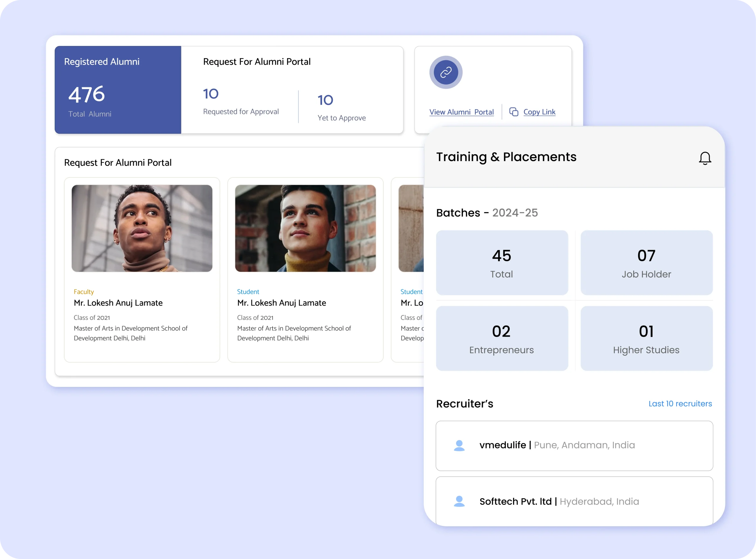756x559 pixels.
Task: Open the Student photo by brick wall
Action: click(305, 228)
